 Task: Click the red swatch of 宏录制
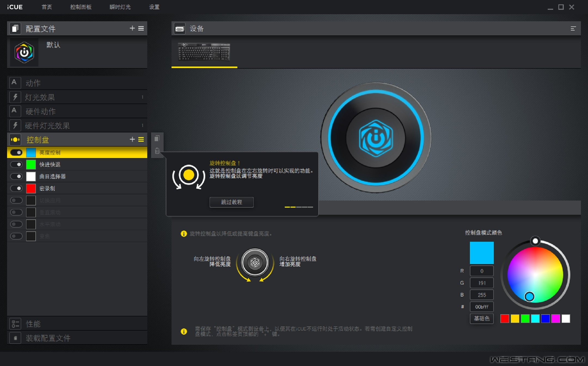pos(31,188)
